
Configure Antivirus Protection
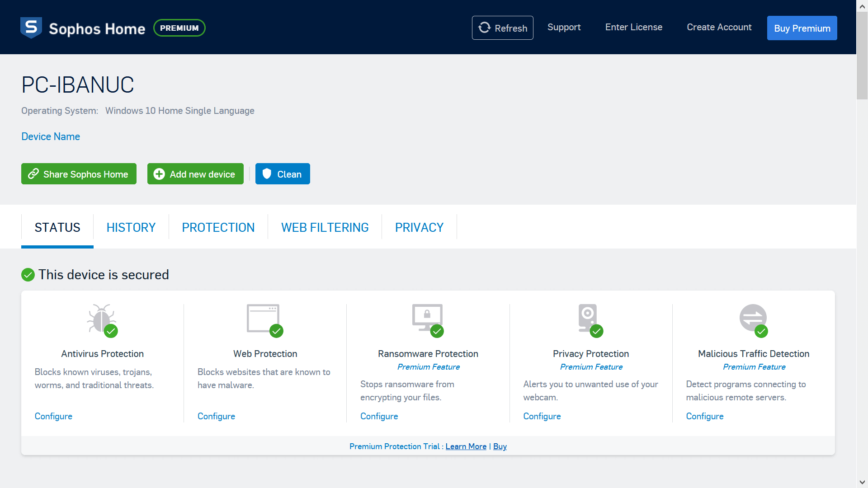coord(53,416)
